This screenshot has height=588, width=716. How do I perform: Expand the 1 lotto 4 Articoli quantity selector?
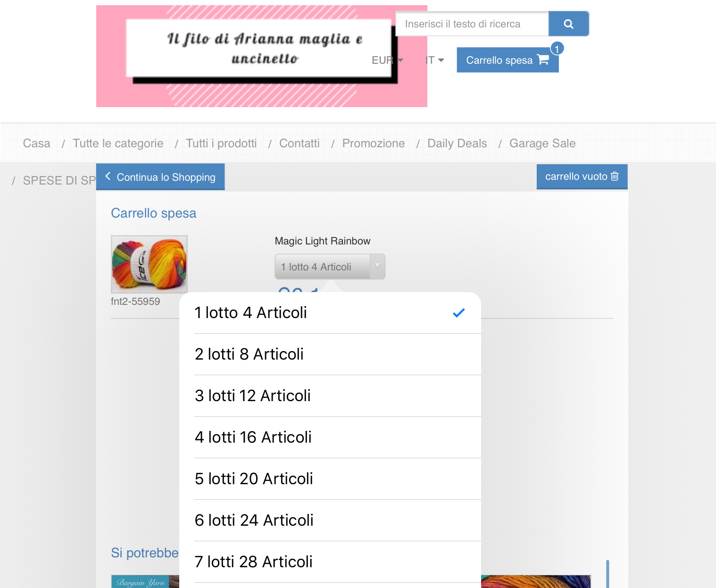point(330,267)
